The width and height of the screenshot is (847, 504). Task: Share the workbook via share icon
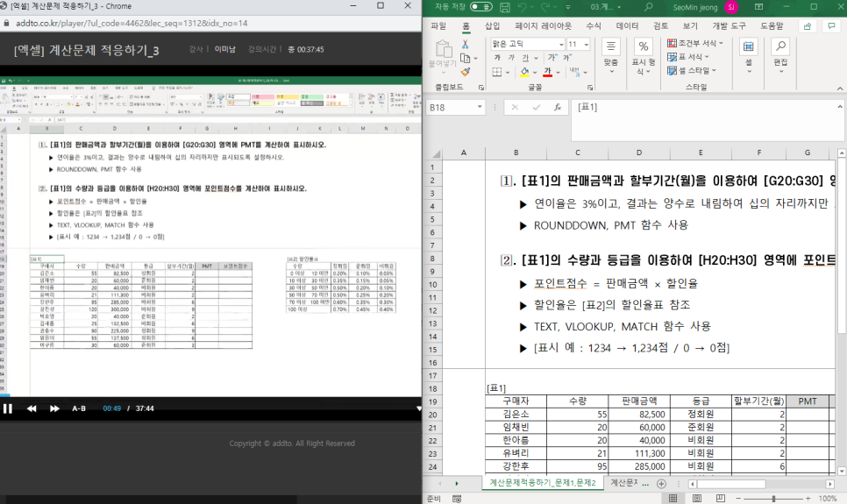(x=808, y=26)
